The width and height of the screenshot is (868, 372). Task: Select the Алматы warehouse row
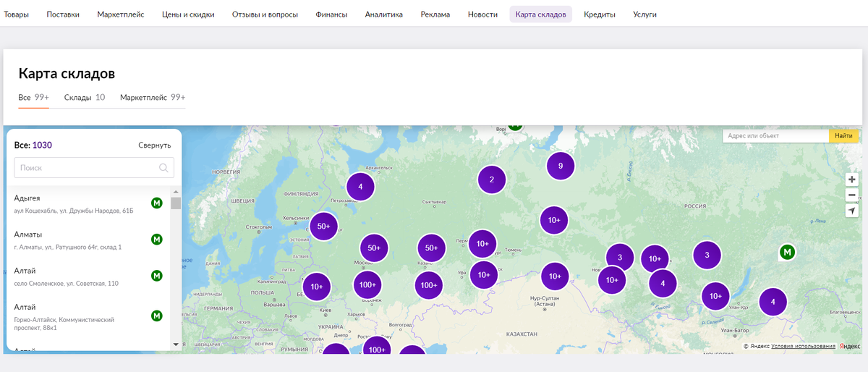[88, 241]
